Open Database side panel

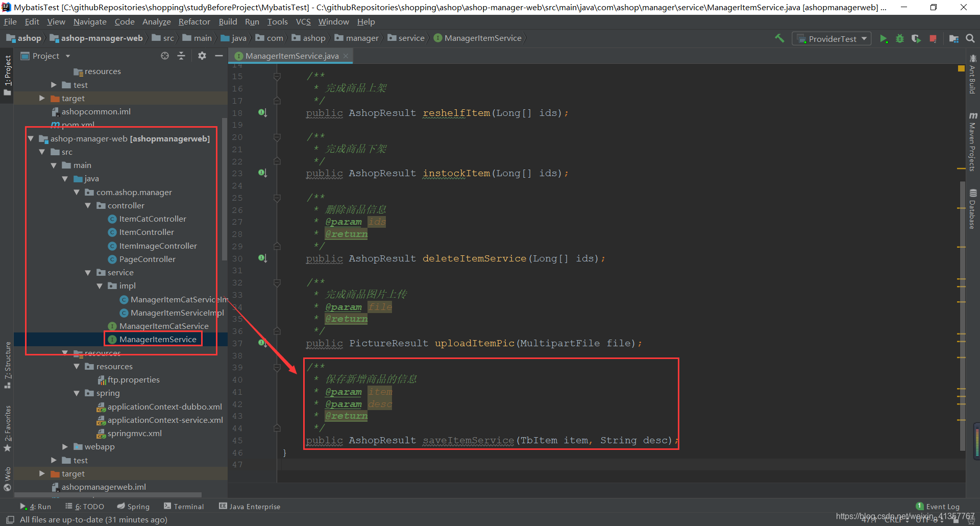(x=973, y=209)
